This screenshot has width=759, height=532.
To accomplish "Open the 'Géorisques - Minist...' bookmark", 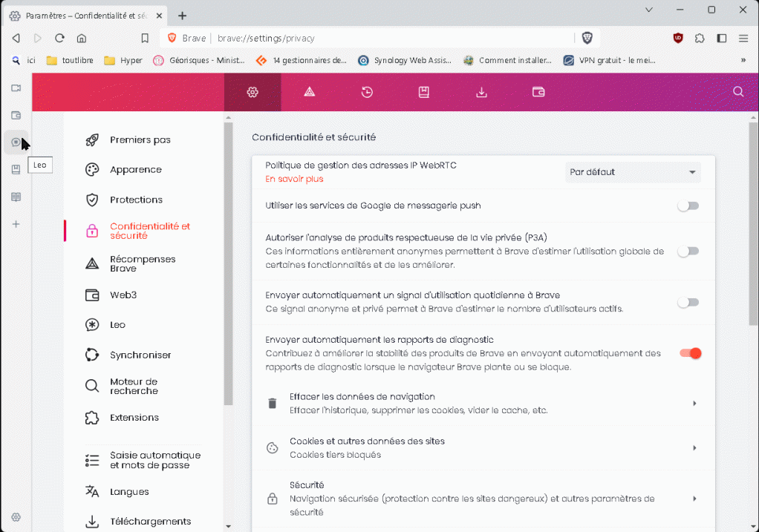I will [199, 60].
